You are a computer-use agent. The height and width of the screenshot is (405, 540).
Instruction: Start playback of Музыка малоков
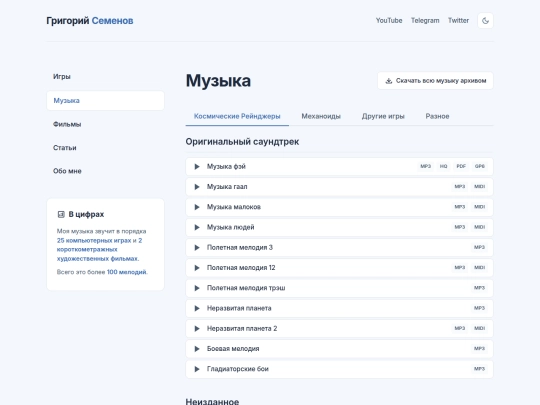197,207
